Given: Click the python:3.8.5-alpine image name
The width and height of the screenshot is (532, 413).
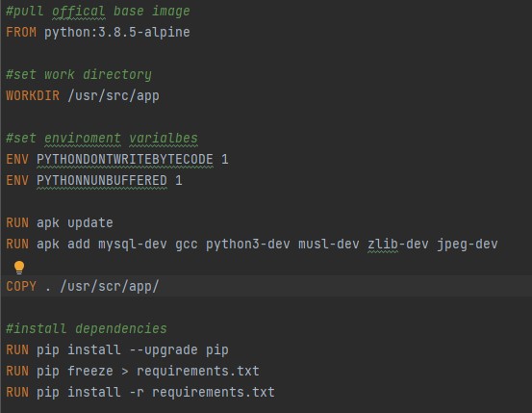Looking at the screenshot, I should coord(117,33).
